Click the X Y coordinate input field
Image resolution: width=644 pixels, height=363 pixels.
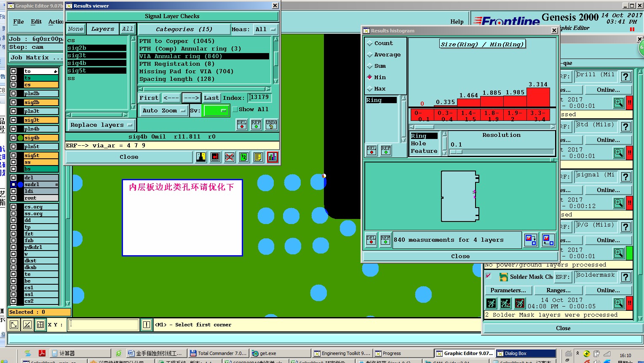[x=104, y=325]
